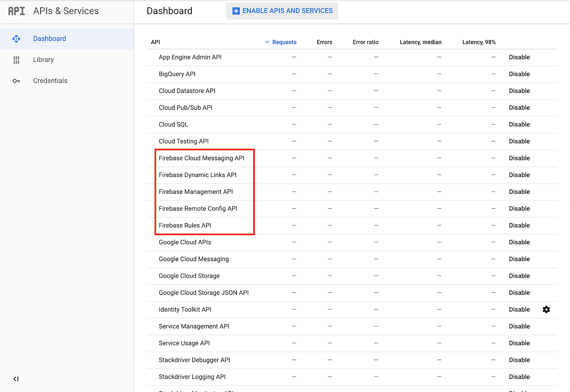Open the Credentials page
Screen dimensions: 570x392
pos(50,81)
